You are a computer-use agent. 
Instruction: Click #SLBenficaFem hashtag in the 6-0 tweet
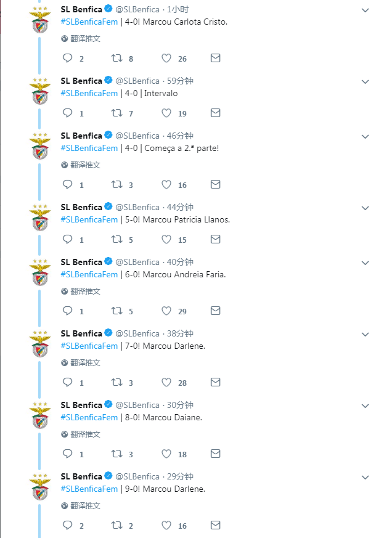coord(89,274)
